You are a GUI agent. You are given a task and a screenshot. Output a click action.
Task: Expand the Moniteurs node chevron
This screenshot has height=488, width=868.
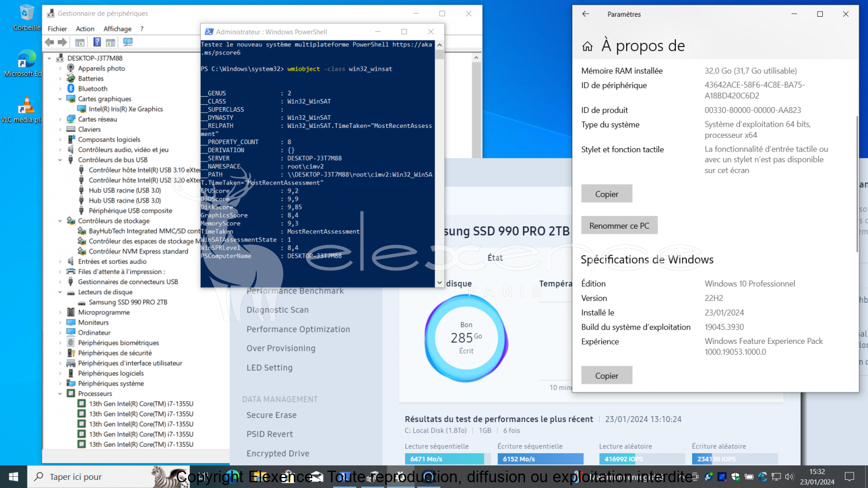coord(60,322)
